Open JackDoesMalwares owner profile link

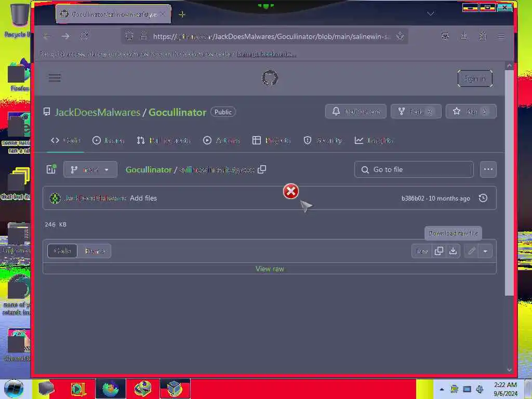[98, 112]
